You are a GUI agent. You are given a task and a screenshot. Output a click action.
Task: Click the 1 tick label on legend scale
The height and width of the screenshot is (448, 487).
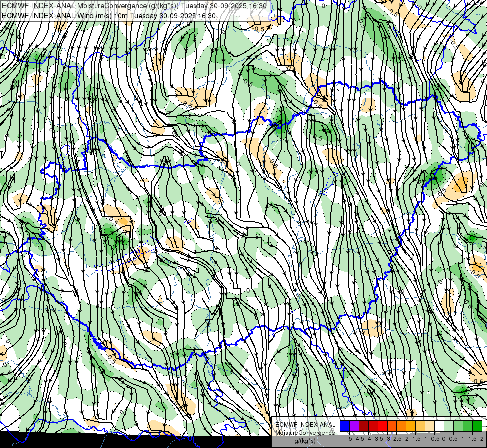[463, 439]
